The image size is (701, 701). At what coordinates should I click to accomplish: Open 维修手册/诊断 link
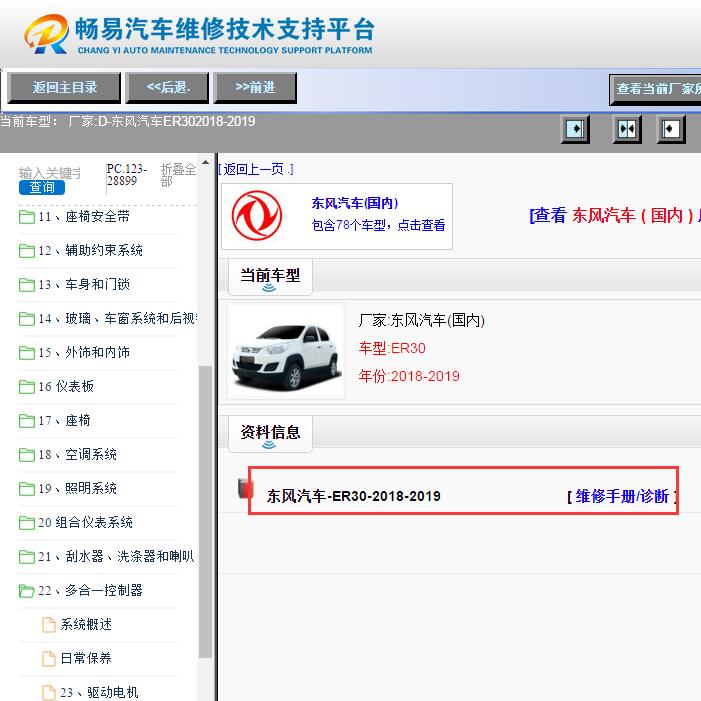[x=622, y=496]
